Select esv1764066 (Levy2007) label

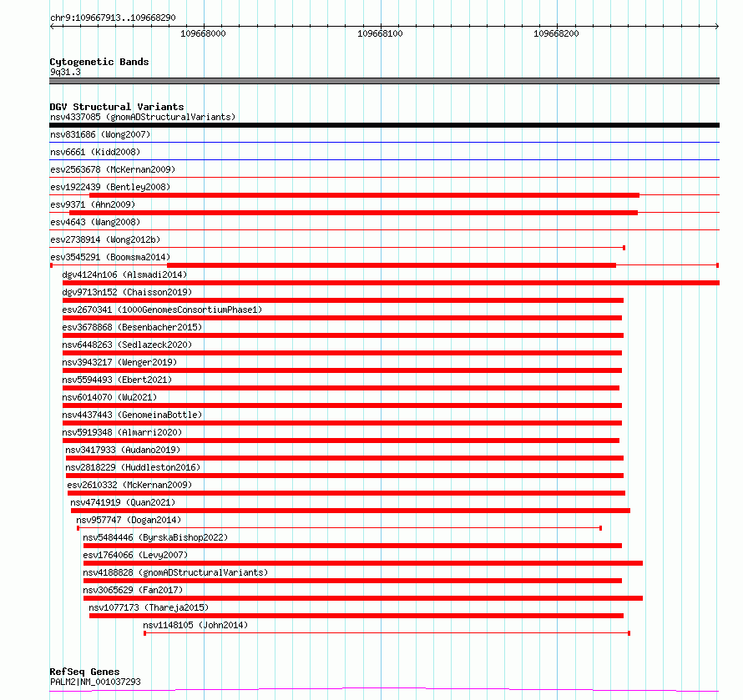tap(135, 555)
